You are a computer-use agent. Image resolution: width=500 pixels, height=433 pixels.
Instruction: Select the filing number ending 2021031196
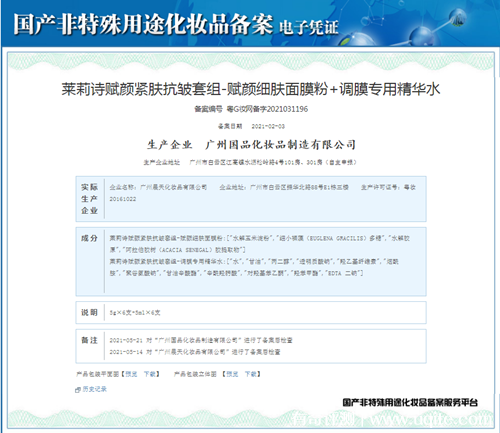pos(267,109)
